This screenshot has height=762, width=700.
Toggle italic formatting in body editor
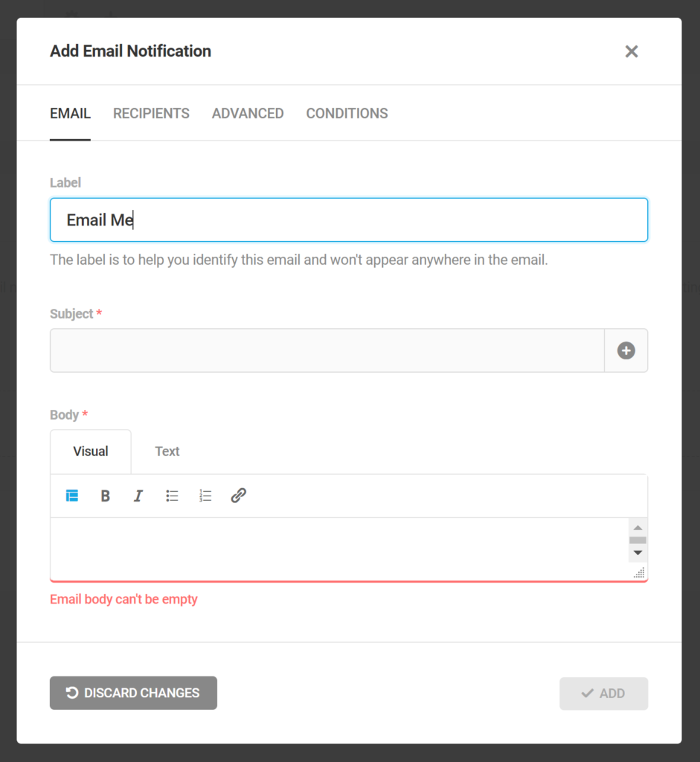pyautogui.click(x=138, y=496)
